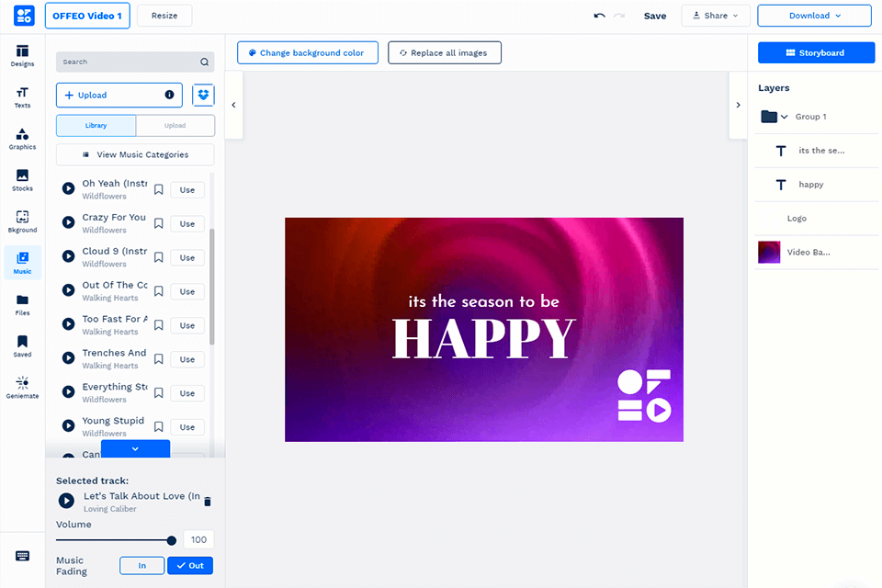The image size is (882, 588).
Task: Delete the selected track Let's Talk About Love
Action: coord(207,501)
